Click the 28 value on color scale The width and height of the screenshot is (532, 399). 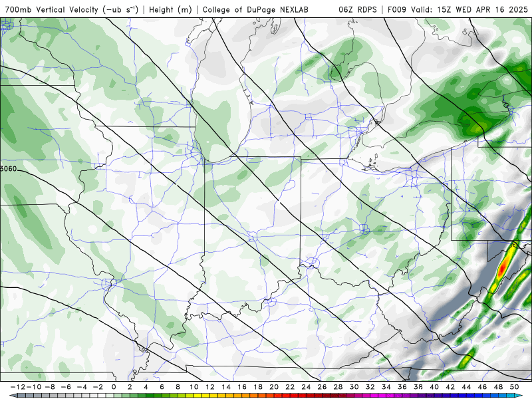[x=338, y=387]
